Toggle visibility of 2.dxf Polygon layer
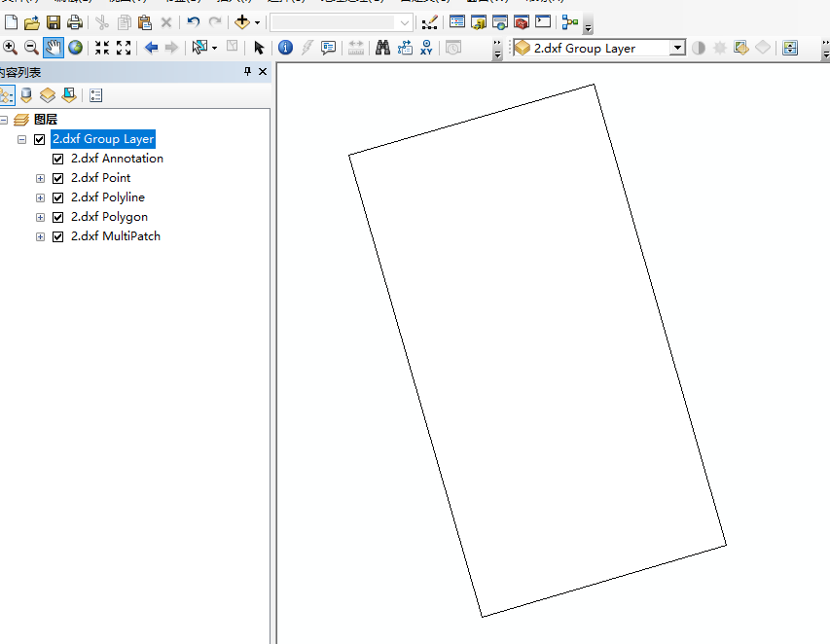830x644 pixels. [x=58, y=217]
